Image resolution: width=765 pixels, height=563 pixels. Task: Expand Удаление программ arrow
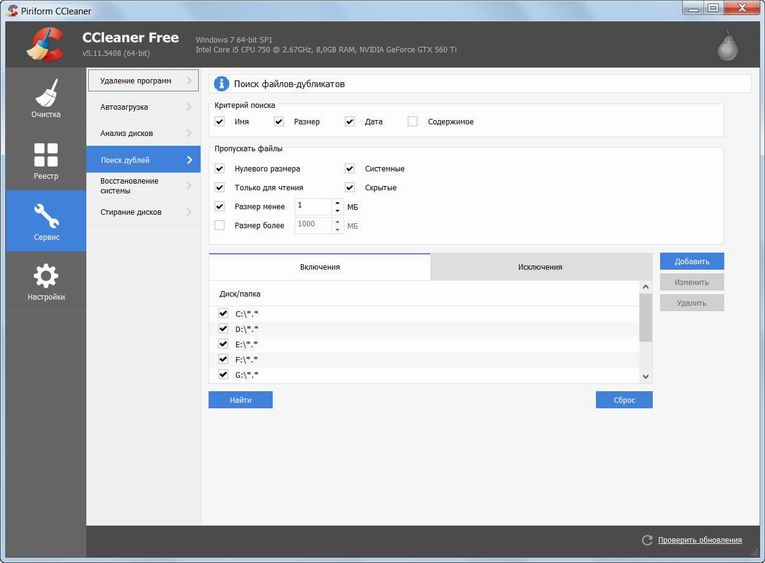click(189, 80)
